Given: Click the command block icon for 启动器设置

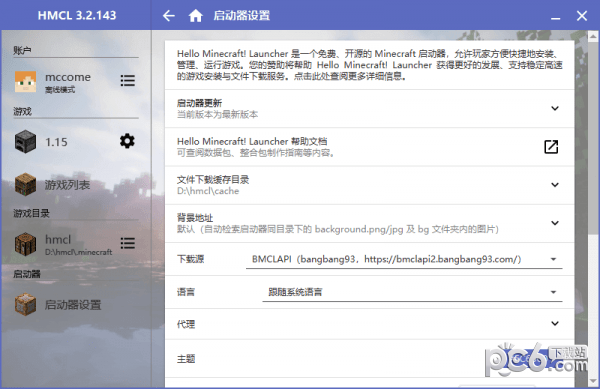Looking at the screenshot, I should tap(25, 304).
